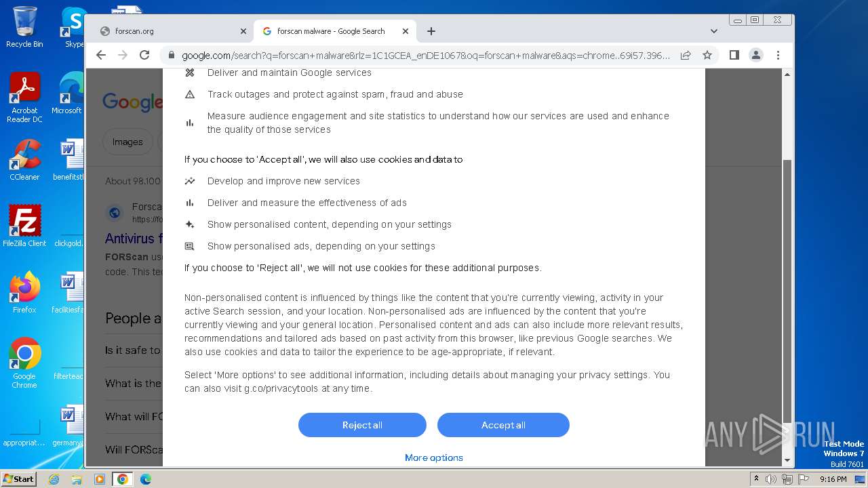Expand the tab search dropdown arrow
Viewport: 868px width, 488px height.
(714, 31)
